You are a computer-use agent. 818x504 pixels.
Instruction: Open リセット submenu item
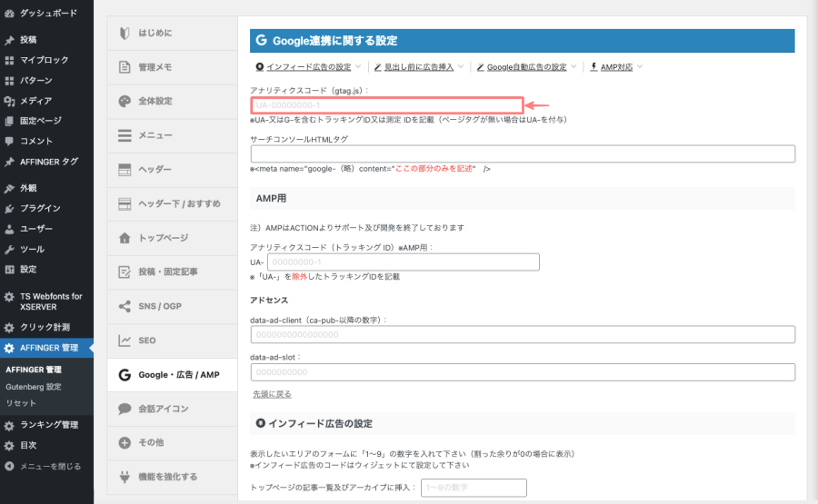tap(21, 403)
